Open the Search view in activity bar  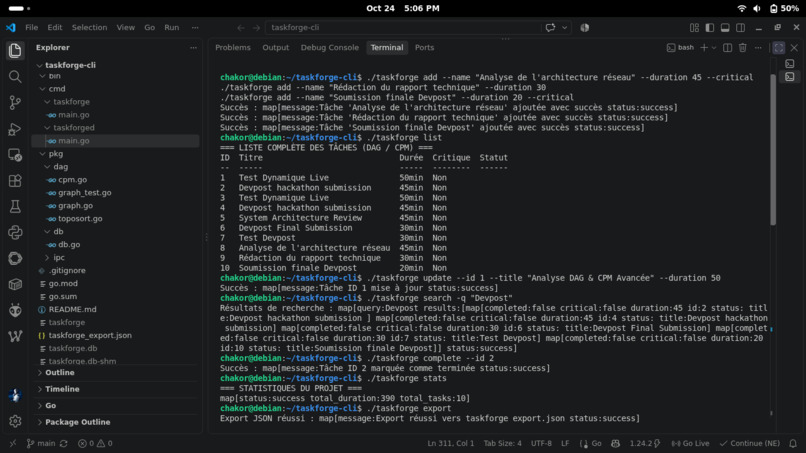[x=15, y=77]
